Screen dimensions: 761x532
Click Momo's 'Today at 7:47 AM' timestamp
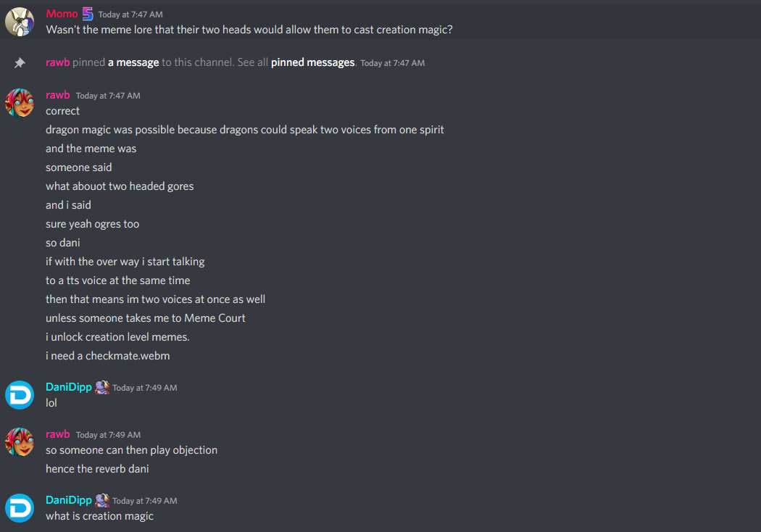click(x=130, y=14)
